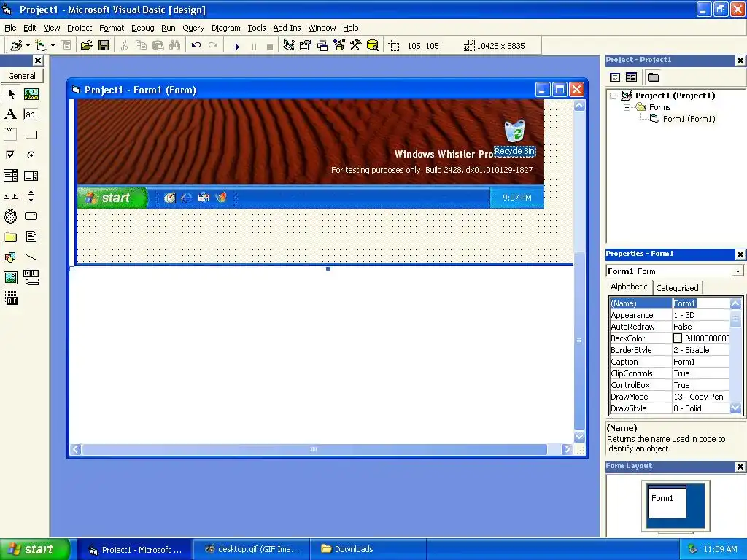Select the Caption property row
The image size is (747, 560).
click(x=670, y=362)
